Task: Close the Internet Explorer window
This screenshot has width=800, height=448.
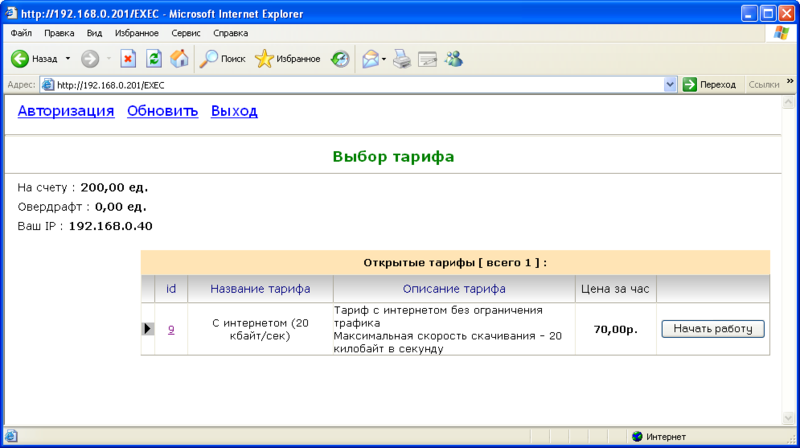Action: tap(786, 13)
